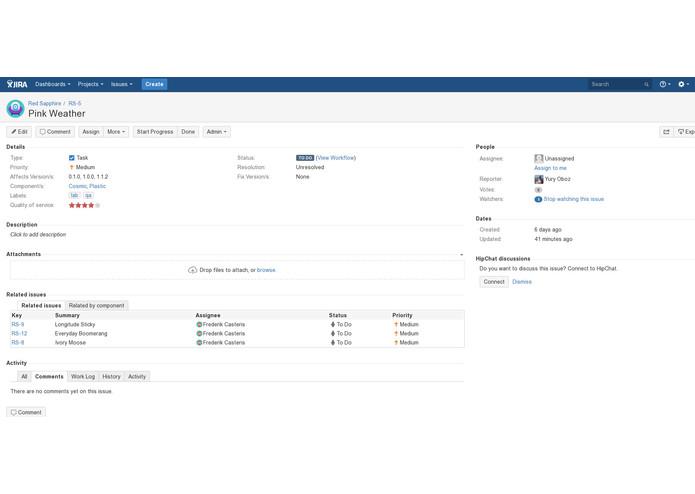
Task: Click Start Progress button
Action: (x=155, y=132)
